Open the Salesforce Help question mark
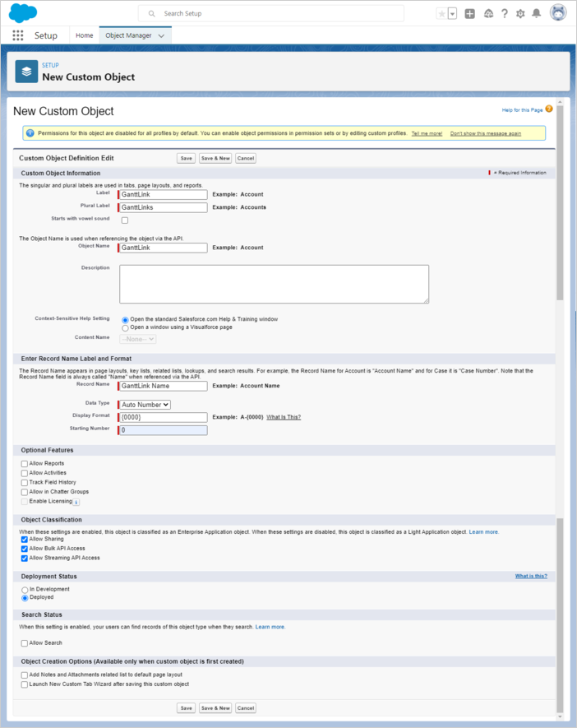Image resolution: width=577 pixels, height=728 pixels. (x=504, y=14)
